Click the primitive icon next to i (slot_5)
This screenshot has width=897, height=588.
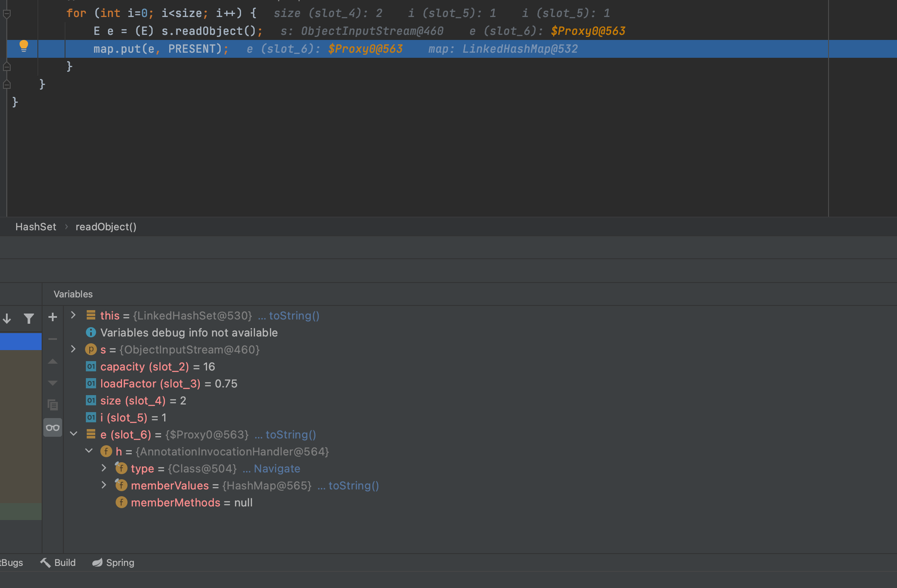[x=91, y=417]
